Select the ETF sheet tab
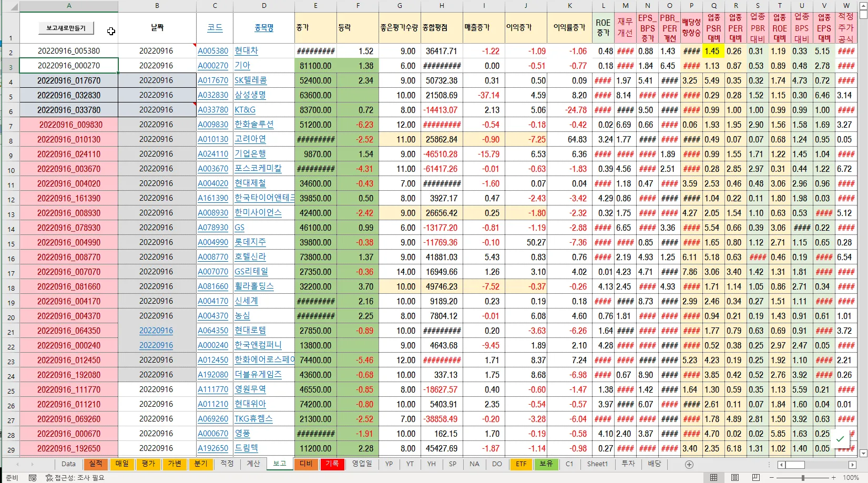The width and height of the screenshot is (868, 483). click(x=521, y=464)
